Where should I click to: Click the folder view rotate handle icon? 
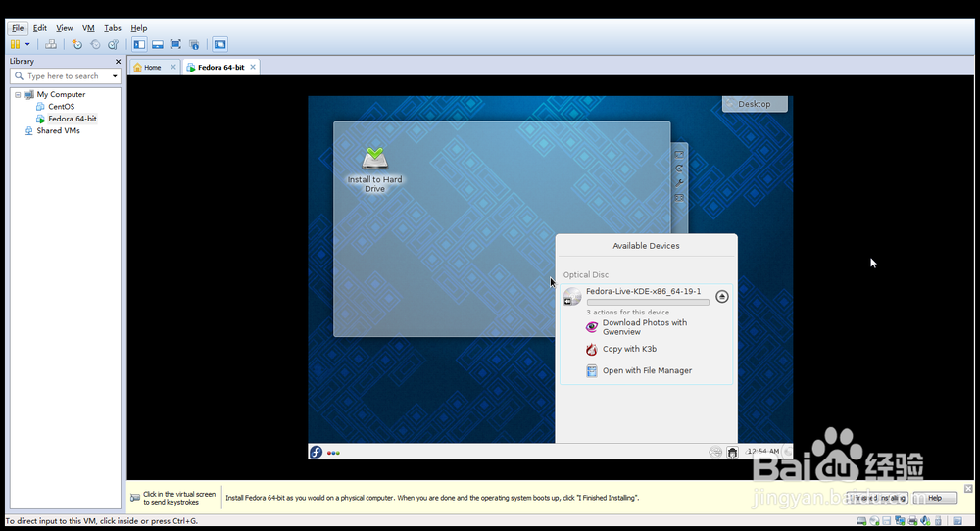679,169
